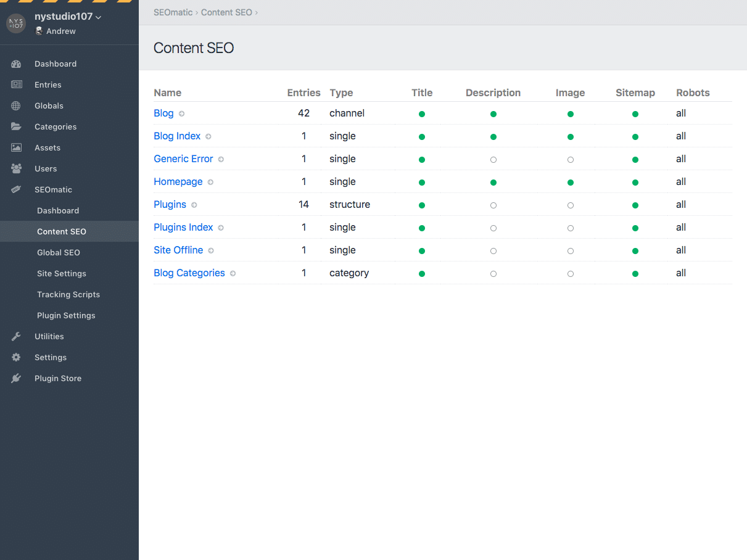Click the Categories folder icon
Screen dimensions: 747x560
[16, 127]
